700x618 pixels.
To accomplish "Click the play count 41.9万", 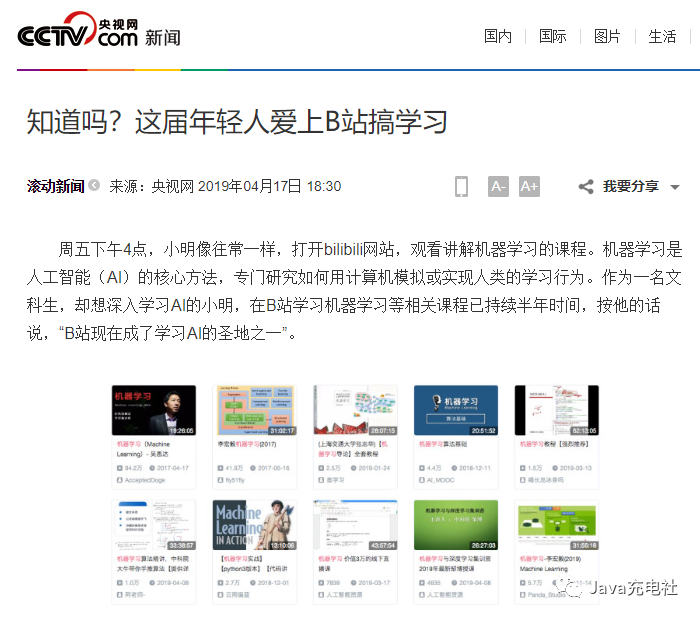I will [x=234, y=468].
